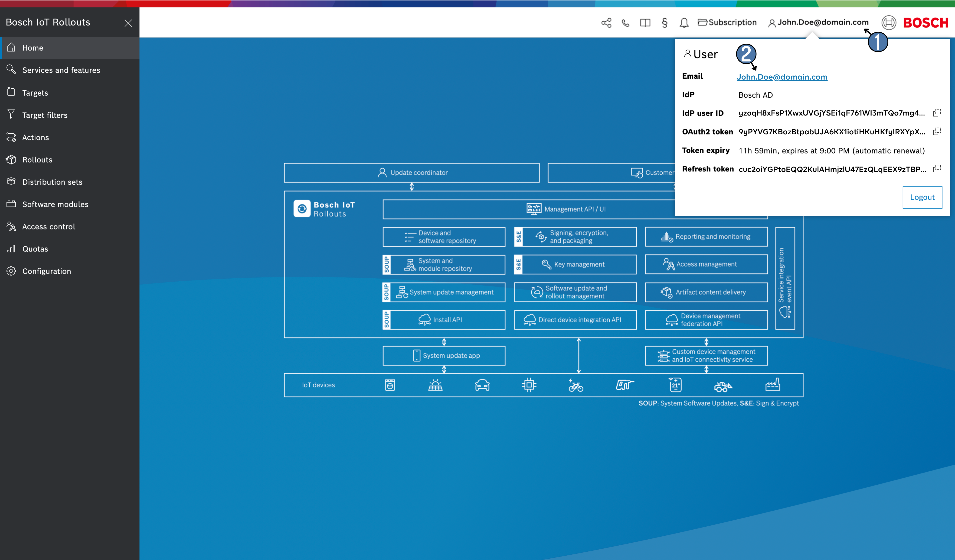Click the share icon in header

coord(606,23)
